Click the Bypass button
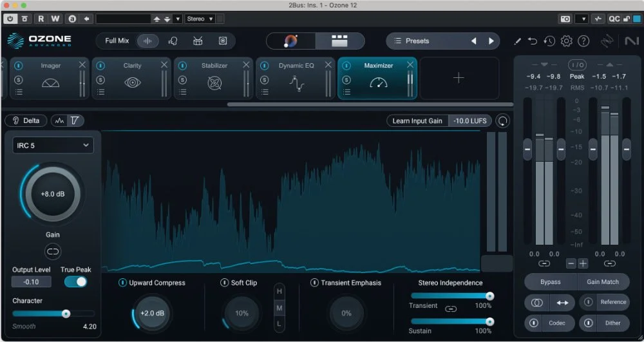This screenshot has height=342, width=644. pos(551,282)
